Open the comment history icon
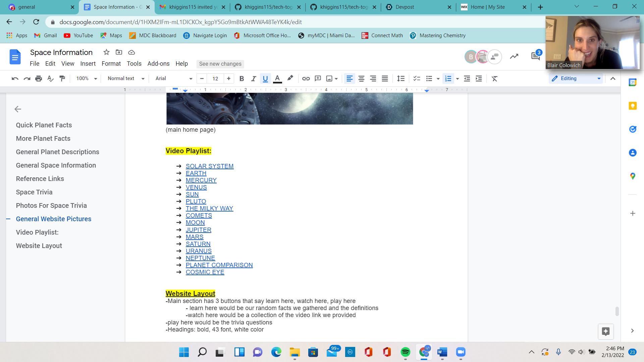This screenshot has width=644, height=362. (535, 56)
